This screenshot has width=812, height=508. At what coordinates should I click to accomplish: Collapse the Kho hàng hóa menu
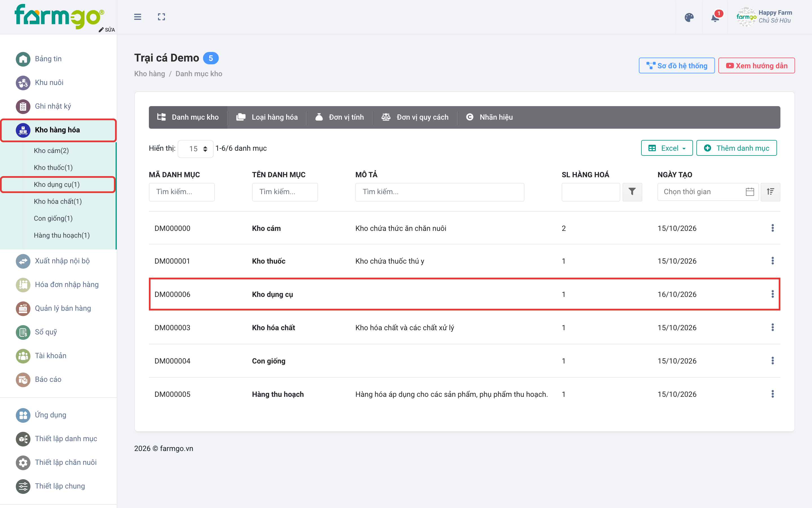(x=58, y=130)
